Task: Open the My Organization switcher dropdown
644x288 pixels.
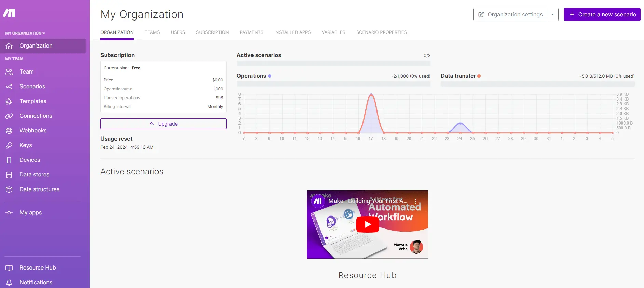Action: pyautogui.click(x=25, y=33)
